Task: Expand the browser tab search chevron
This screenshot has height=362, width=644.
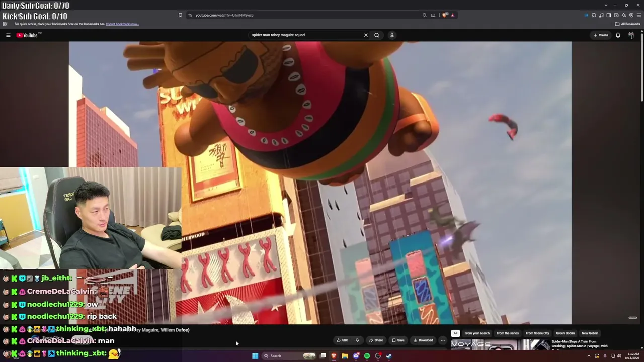Action: pos(606,5)
